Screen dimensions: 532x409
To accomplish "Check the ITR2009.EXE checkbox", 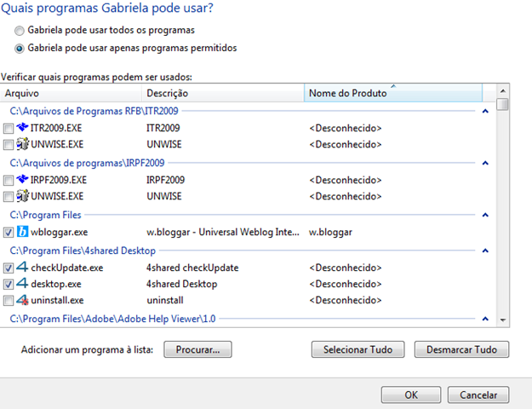I will (x=9, y=129).
